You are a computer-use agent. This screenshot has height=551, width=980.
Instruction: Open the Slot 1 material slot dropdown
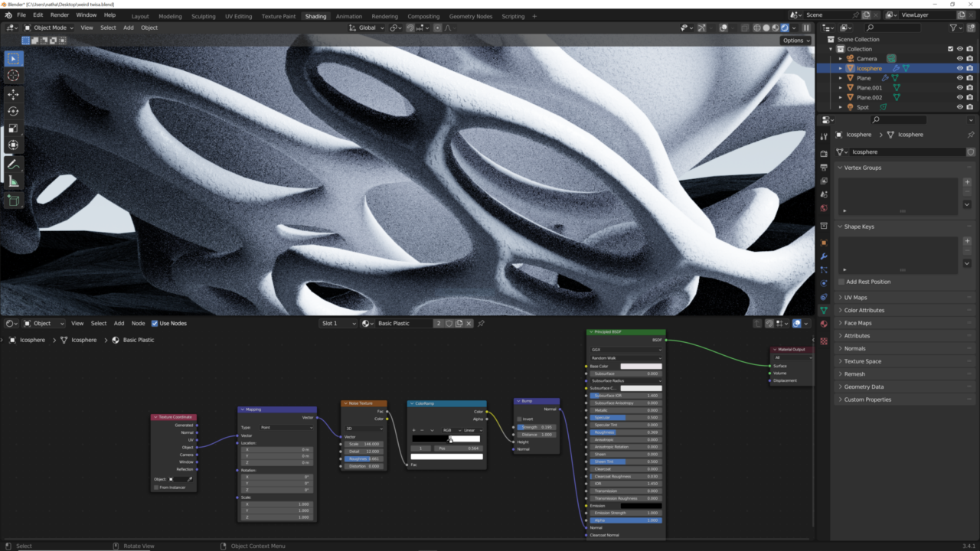338,323
